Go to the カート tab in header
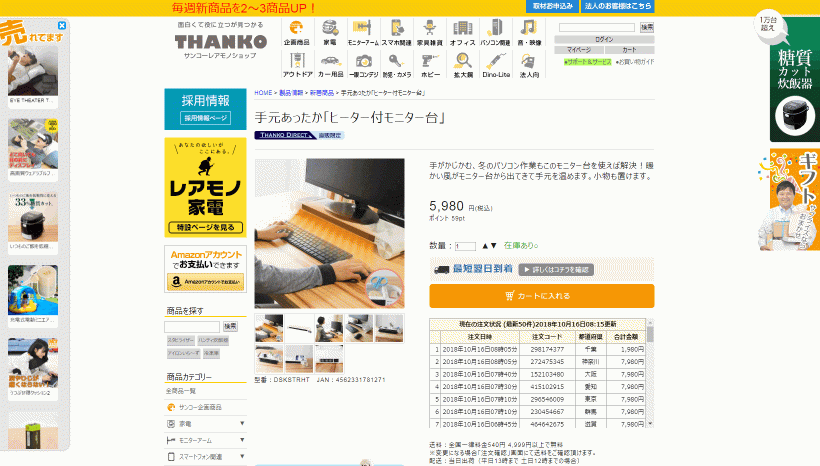This screenshot has height=466, width=820. (629, 49)
